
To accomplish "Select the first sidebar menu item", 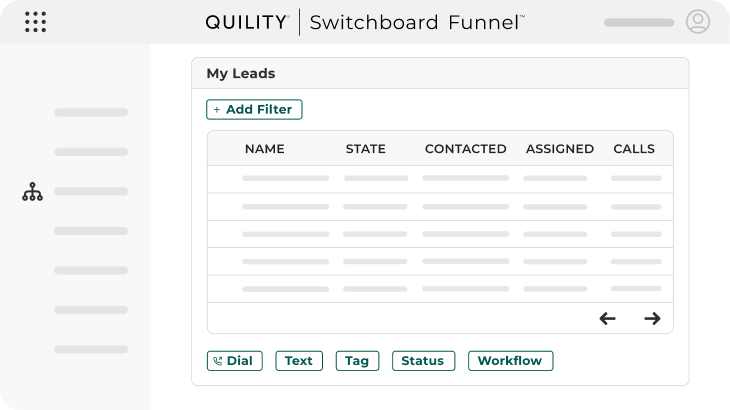I will pyautogui.click(x=91, y=112).
